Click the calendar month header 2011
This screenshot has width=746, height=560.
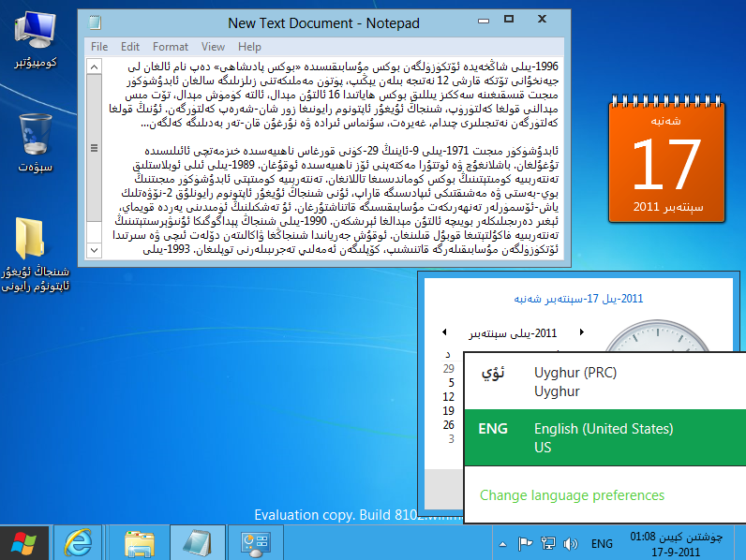[513, 333]
